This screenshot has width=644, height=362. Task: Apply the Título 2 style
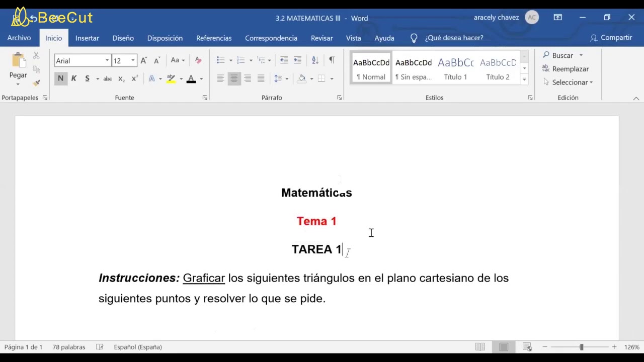click(498, 68)
